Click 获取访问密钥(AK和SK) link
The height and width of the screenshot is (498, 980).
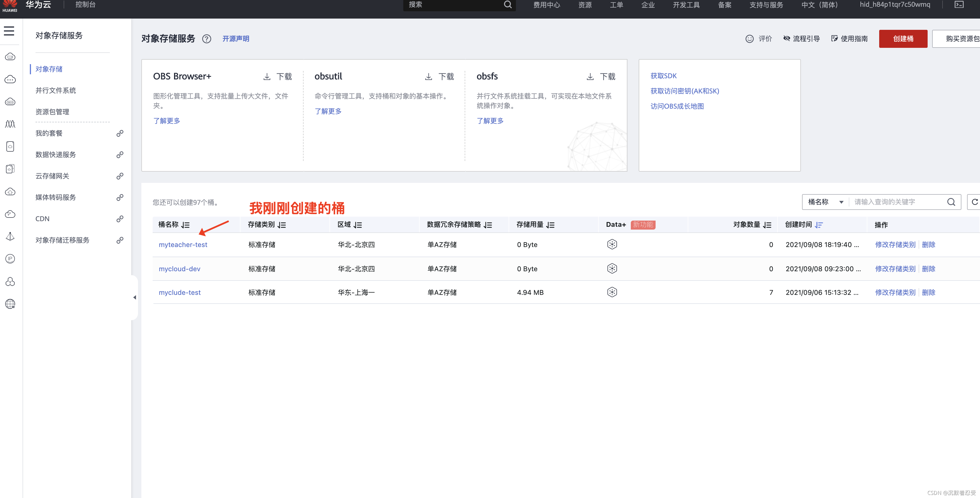point(685,91)
